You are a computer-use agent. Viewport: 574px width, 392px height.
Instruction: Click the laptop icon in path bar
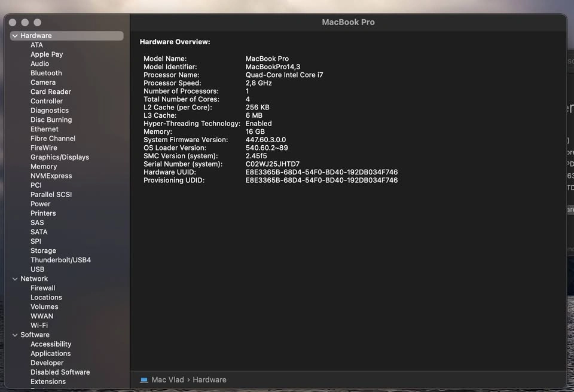[x=144, y=380]
